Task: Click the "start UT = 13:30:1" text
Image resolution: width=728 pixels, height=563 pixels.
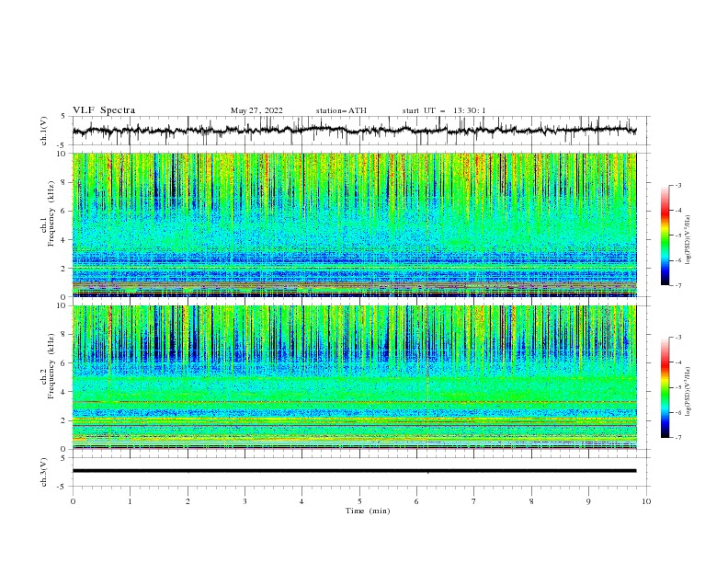Action: click(x=444, y=110)
